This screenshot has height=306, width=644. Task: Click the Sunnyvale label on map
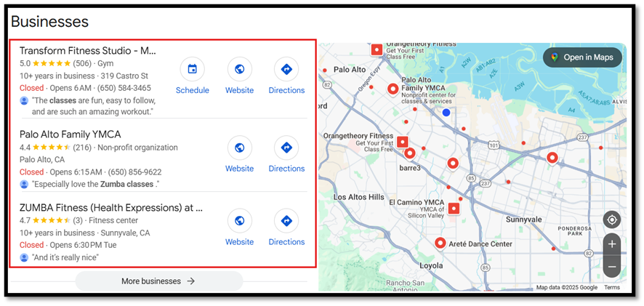point(523,220)
